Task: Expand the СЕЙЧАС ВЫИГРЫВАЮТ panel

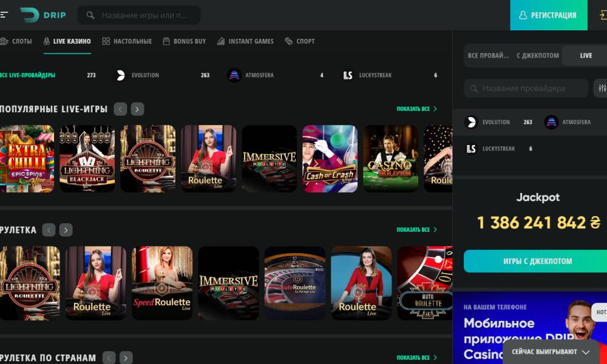Action: 551,352
